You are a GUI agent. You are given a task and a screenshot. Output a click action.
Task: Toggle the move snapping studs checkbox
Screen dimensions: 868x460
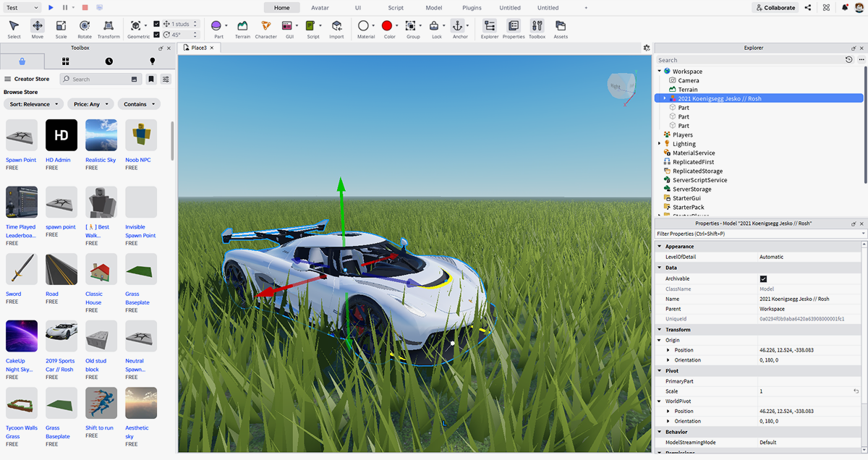[x=157, y=24]
